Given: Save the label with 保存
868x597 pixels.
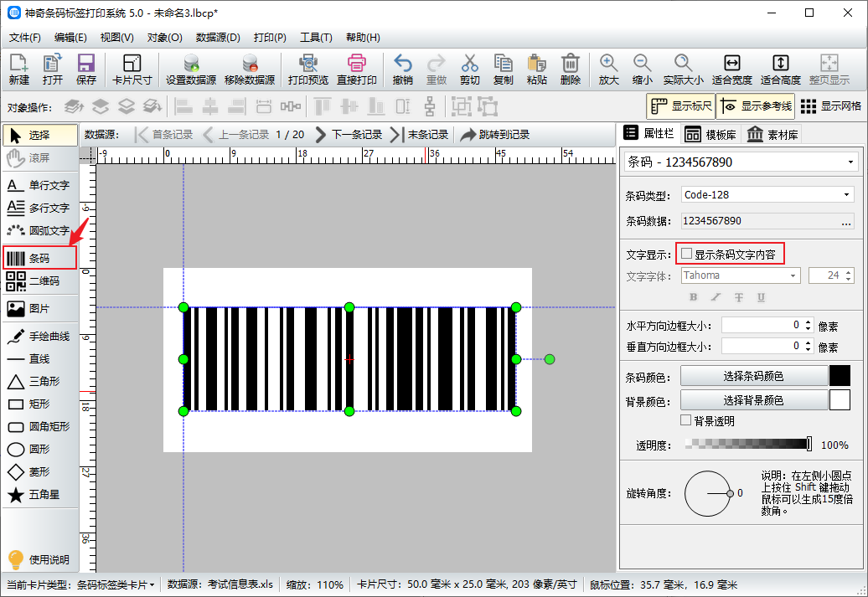Looking at the screenshot, I should coord(85,69).
